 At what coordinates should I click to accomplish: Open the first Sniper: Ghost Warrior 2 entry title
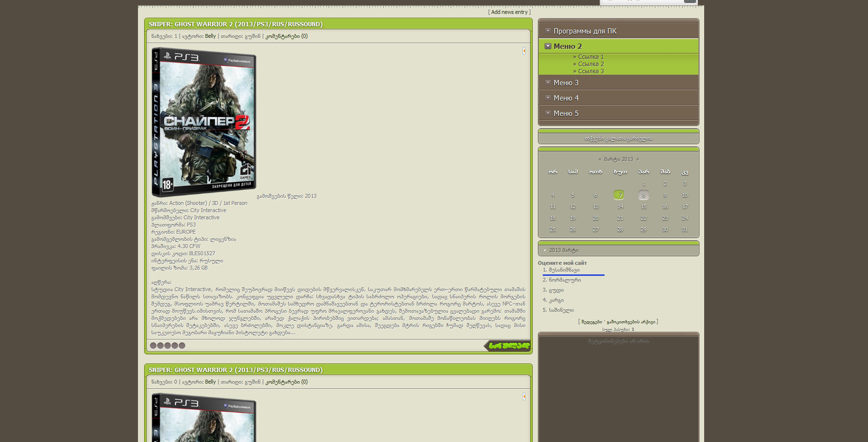point(236,24)
